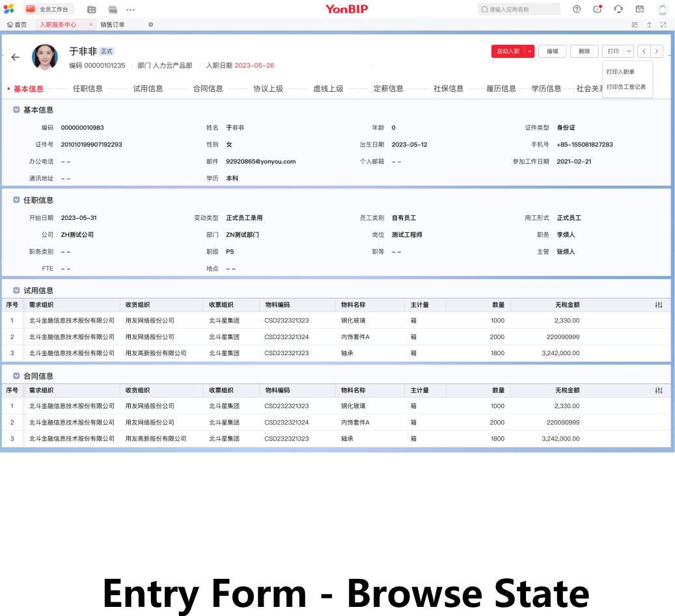Go to the 首页 home tab

pos(17,25)
